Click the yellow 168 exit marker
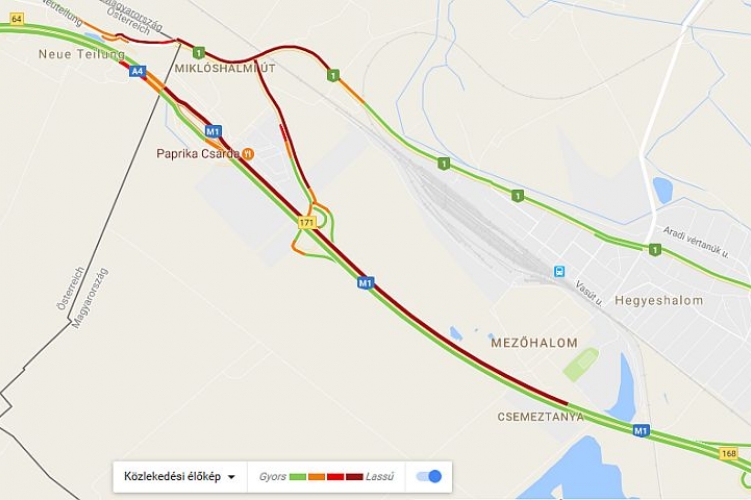This screenshot has height=500, width=751. coord(728,453)
